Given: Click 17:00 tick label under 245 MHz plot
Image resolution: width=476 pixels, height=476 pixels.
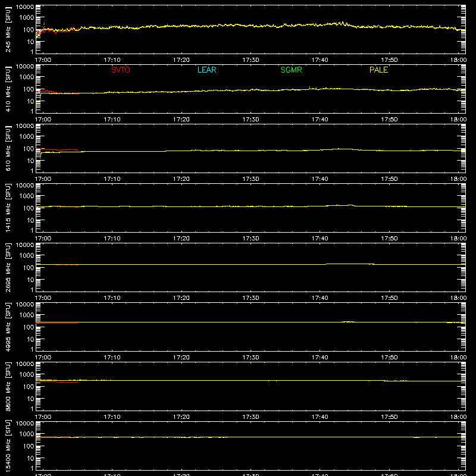Looking at the screenshot, I should tap(43, 60).
